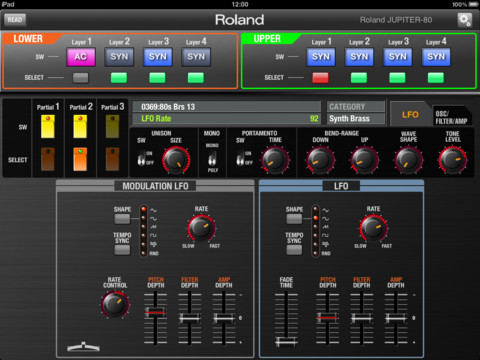Click the Bend-Range DOWN knob
The width and height of the screenshot is (480, 360).
(320, 160)
